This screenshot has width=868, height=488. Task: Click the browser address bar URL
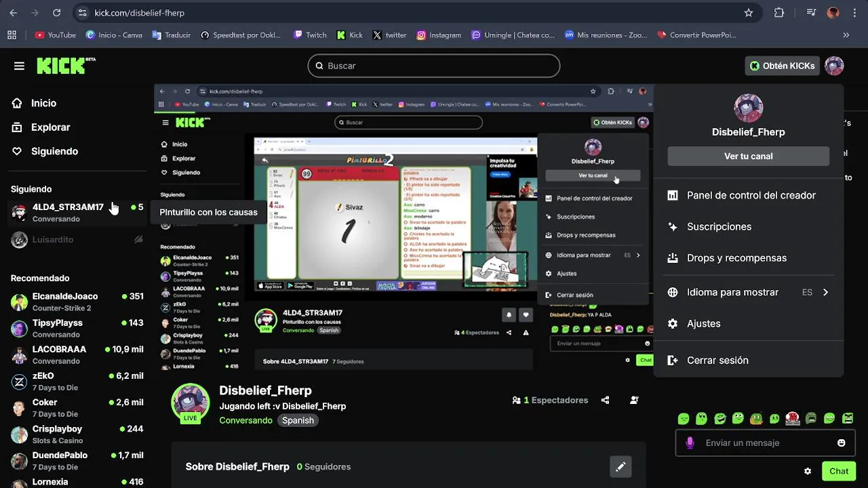(139, 13)
